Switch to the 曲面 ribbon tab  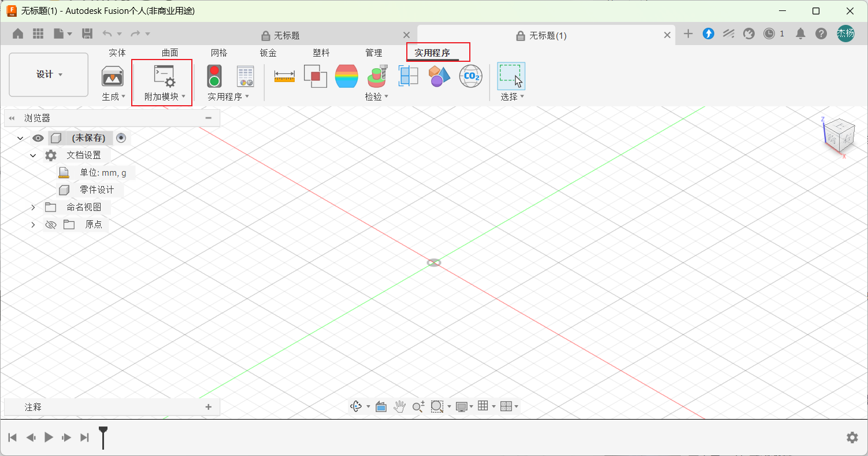click(170, 53)
